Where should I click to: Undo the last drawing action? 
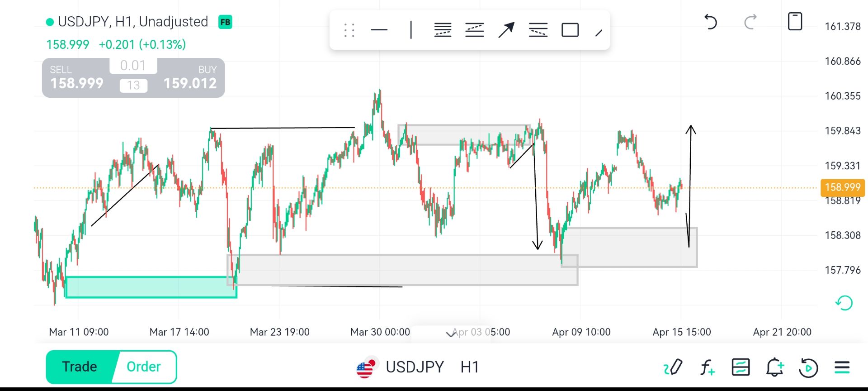710,22
